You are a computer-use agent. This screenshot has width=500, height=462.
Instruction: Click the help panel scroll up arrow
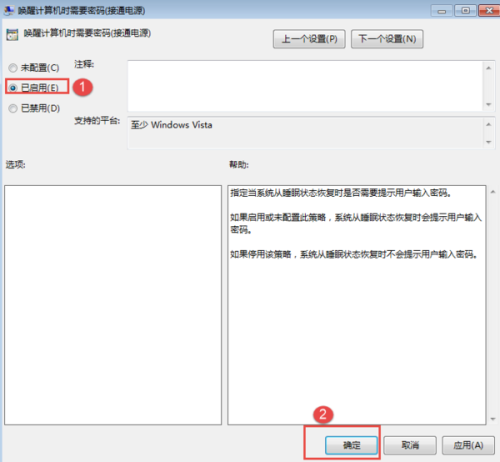[x=493, y=192]
